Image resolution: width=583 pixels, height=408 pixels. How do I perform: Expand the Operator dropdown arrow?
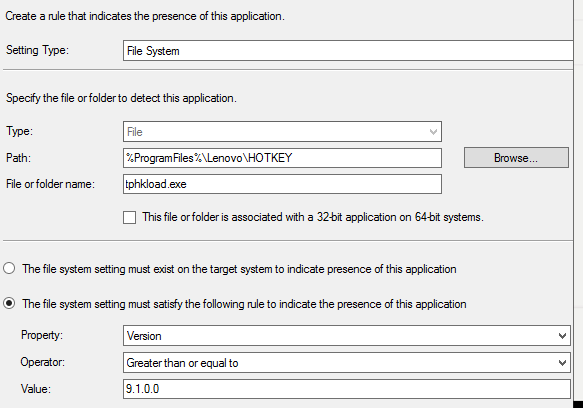tap(562, 363)
